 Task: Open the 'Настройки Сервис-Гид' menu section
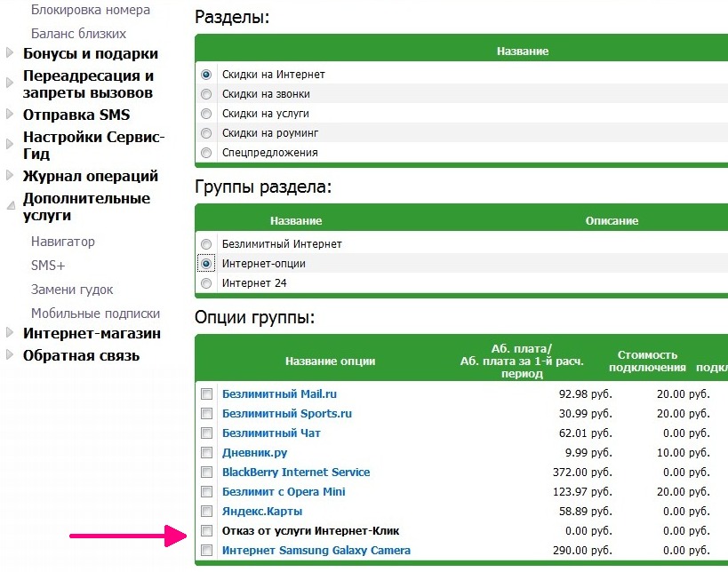pos(94,145)
